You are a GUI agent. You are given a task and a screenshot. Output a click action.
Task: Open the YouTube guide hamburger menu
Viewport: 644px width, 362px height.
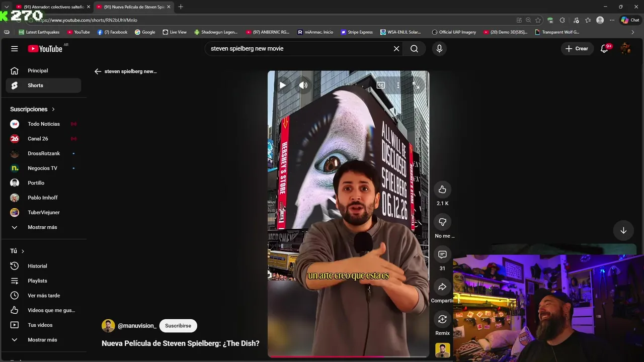coord(14,49)
